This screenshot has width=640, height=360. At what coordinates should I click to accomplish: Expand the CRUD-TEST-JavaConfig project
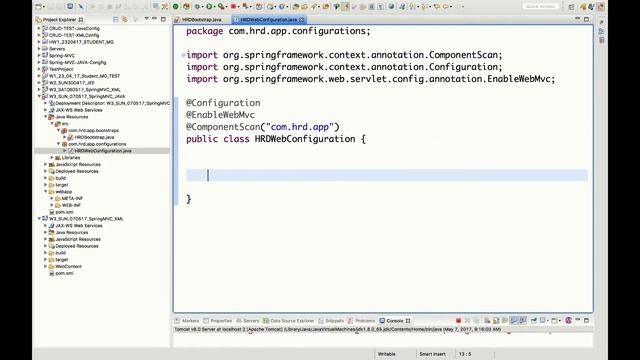point(39,29)
